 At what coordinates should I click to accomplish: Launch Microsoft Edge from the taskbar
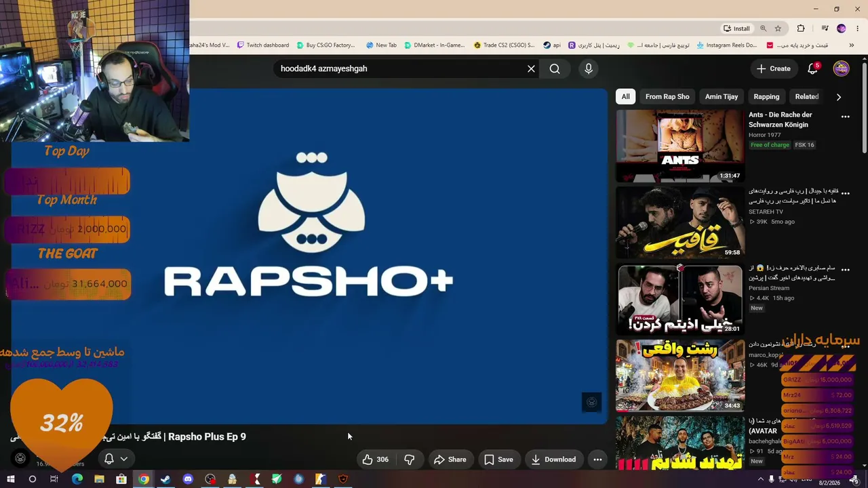click(x=77, y=479)
